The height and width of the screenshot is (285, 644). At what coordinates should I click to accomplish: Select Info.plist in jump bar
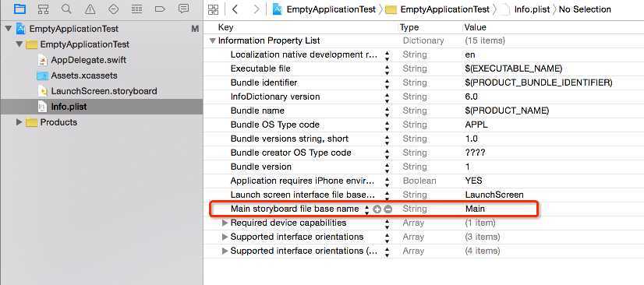click(532, 9)
